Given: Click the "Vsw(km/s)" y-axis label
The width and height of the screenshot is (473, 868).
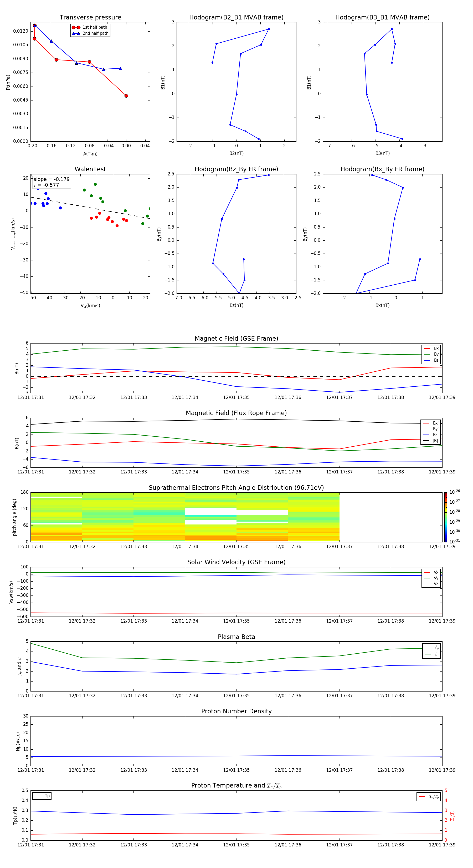Looking at the screenshot, I should pyautogui.click(x=11, y=592).
